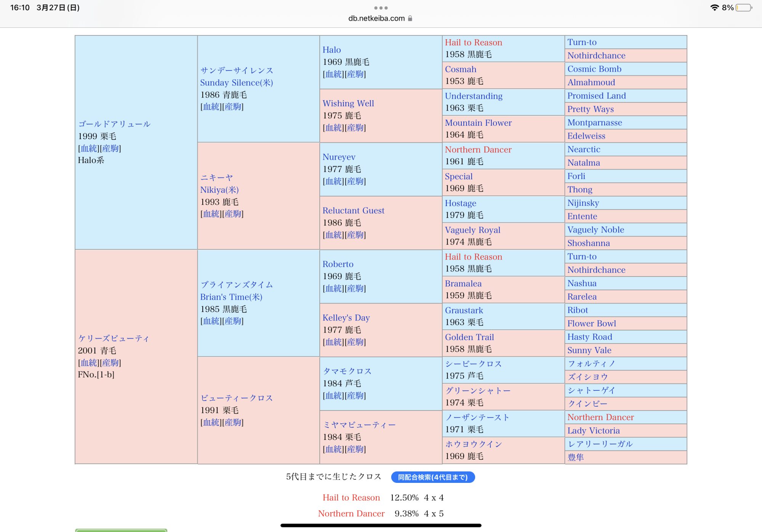The height and width of the screenshot is (532, 762).
Task: Click the Lady Victoria link
Action: [593, 431]
